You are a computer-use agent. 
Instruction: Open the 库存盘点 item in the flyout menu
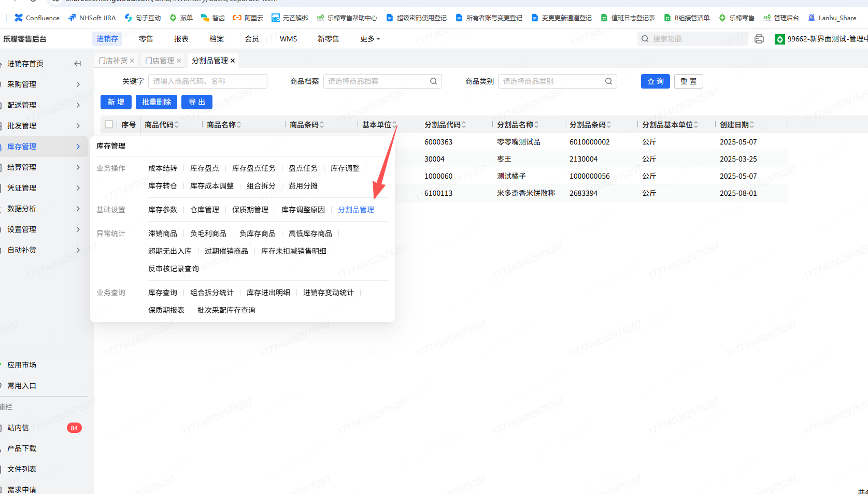[x=205, y=168]
